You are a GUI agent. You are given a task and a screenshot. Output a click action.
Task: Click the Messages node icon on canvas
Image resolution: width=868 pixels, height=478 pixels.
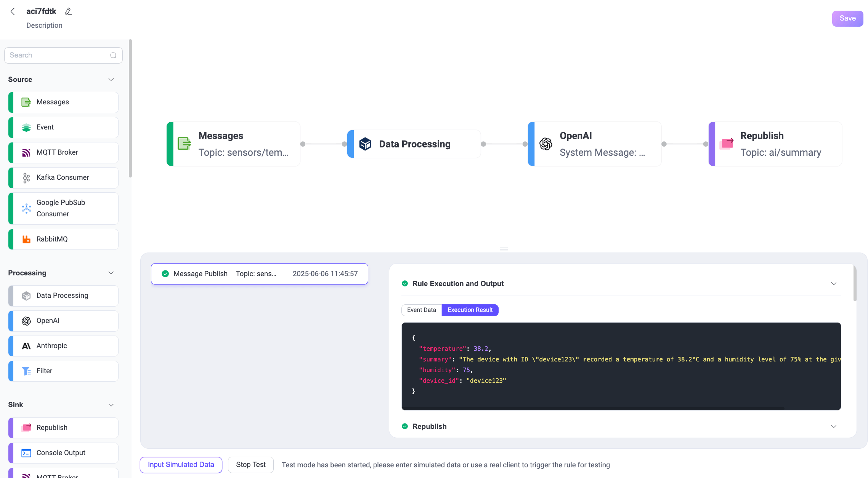[x=184, y=144]
